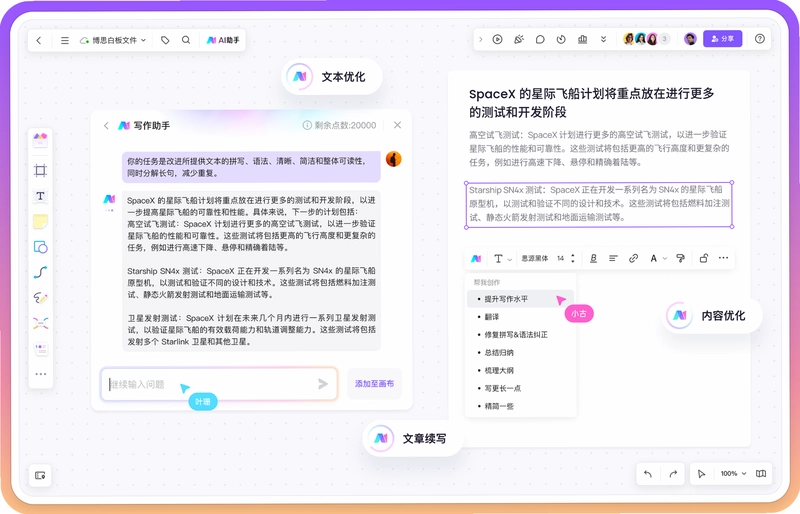Click 添加至画布 button
The height and width of the screenshot is (514, 800).
[374, 384]
